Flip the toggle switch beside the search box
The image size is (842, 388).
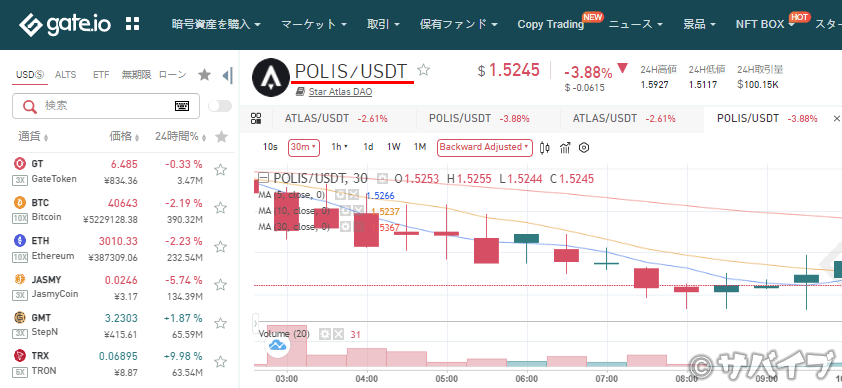point(220,106)
